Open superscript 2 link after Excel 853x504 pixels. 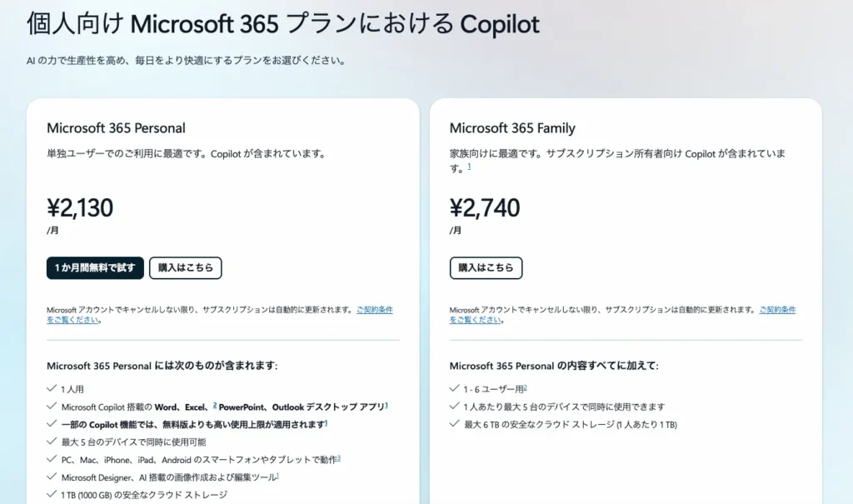pos(214,404)
